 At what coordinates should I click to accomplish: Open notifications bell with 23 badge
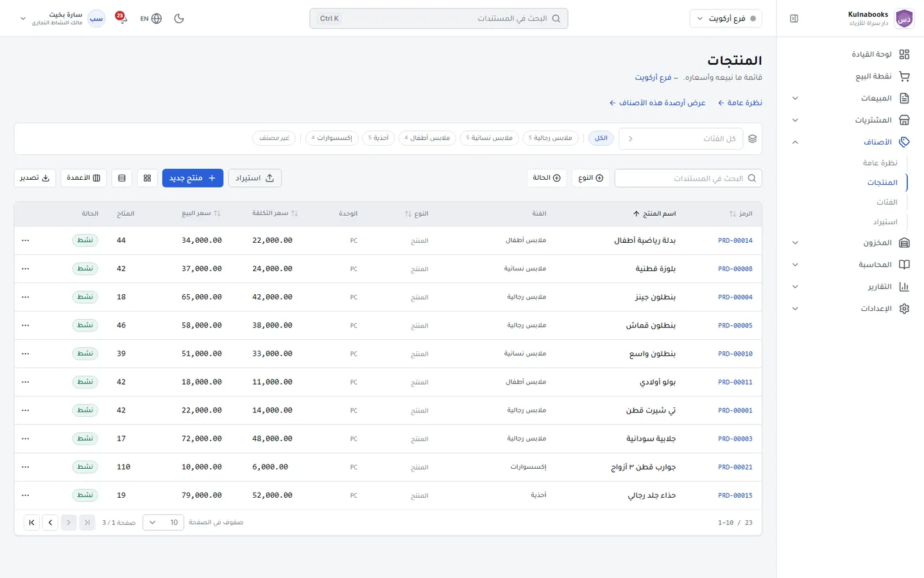[121, 18]
